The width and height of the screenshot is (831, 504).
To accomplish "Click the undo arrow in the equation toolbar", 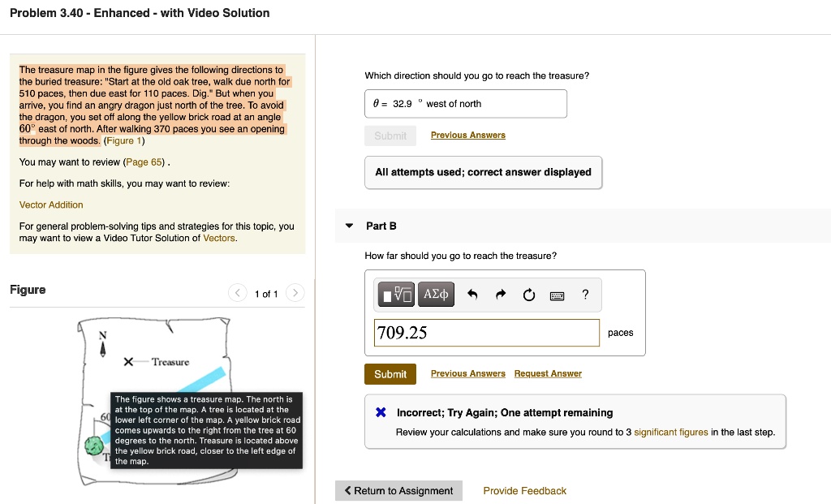I will 471,294.
